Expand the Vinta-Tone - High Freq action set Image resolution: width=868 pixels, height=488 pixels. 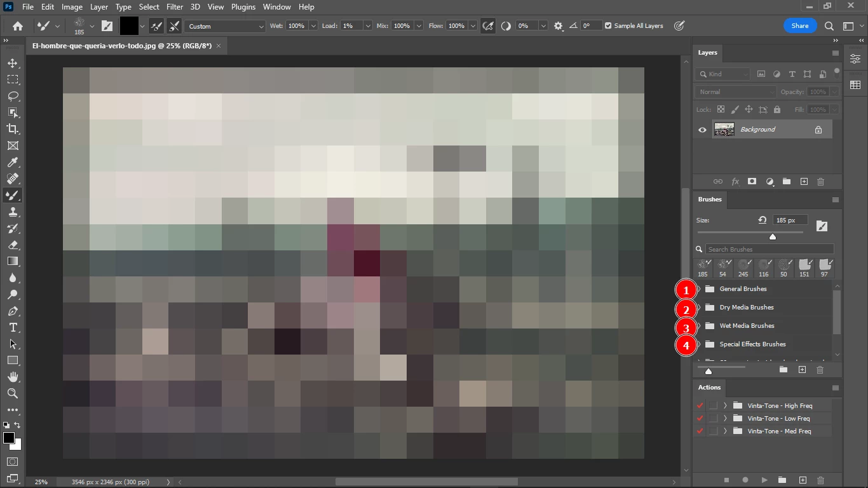coord(725,405)
